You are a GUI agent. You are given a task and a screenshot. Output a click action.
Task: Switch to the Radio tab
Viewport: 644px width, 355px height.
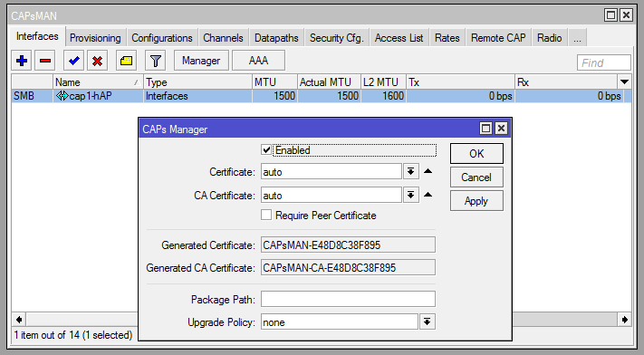(550, 38)
